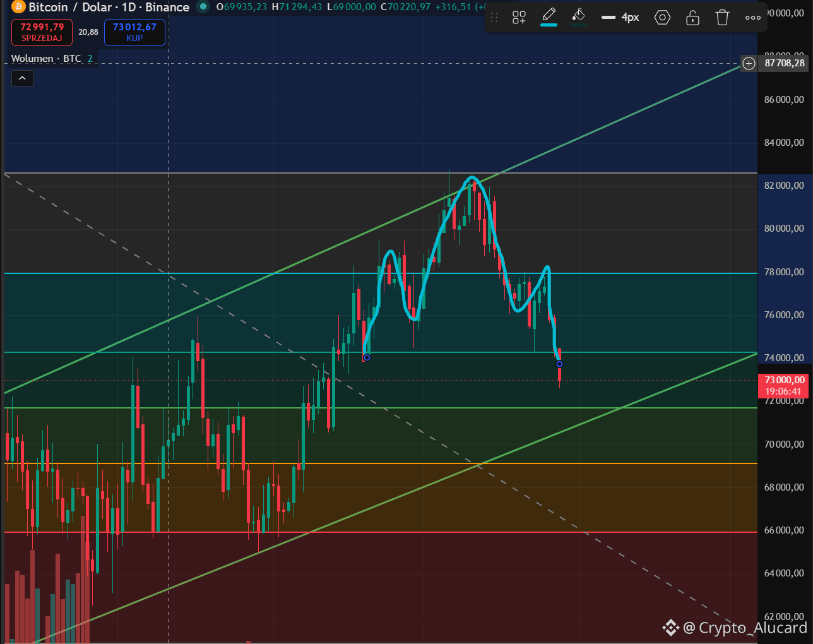This screenshot has width=813, height=644.
Task: Change brush line color with pencil icon
Action: click(x=549, y=16)
